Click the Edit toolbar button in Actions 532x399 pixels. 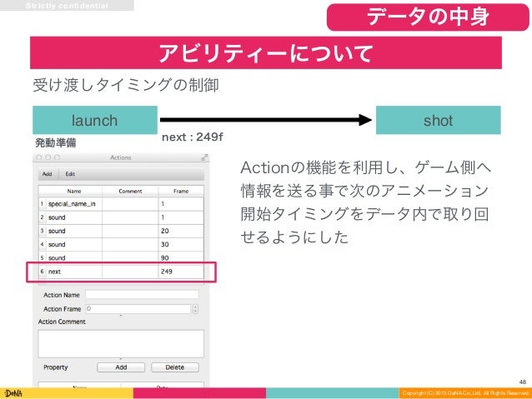70,174
